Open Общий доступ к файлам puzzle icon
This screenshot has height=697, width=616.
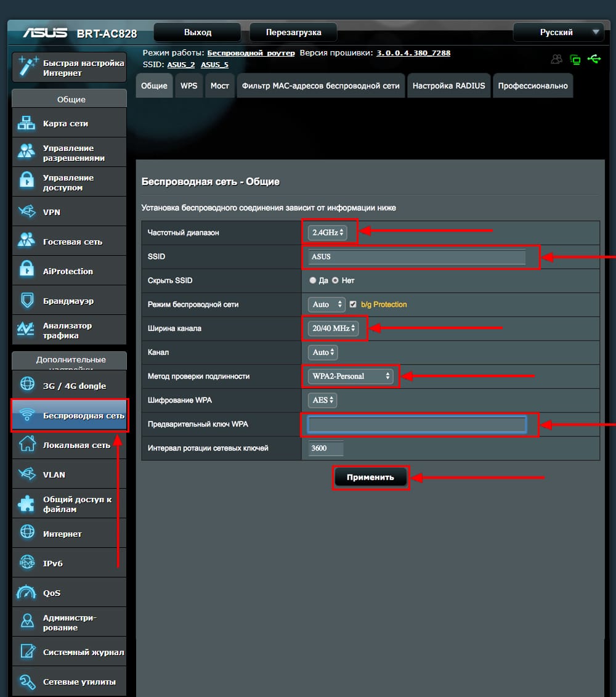pos(26,503)
